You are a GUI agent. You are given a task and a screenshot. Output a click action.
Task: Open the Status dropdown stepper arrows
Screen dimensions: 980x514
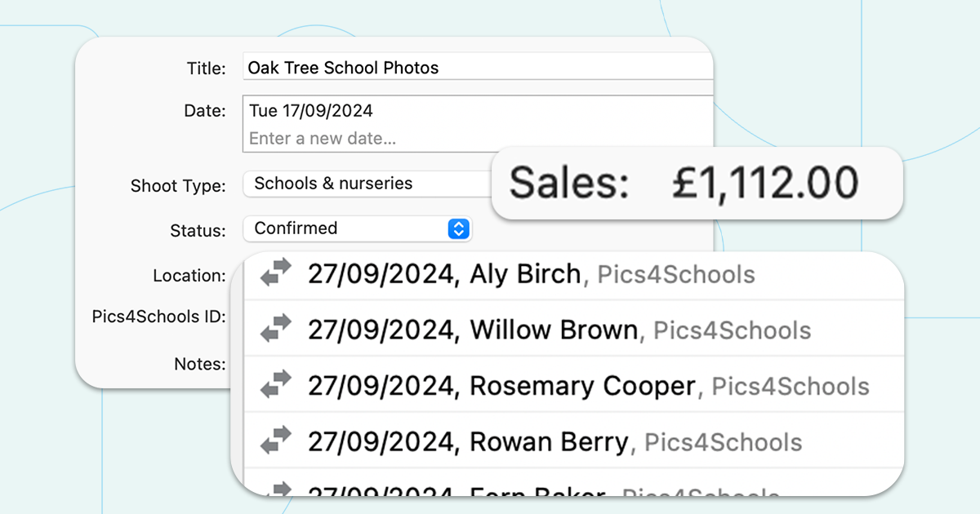tap(459, 228)
